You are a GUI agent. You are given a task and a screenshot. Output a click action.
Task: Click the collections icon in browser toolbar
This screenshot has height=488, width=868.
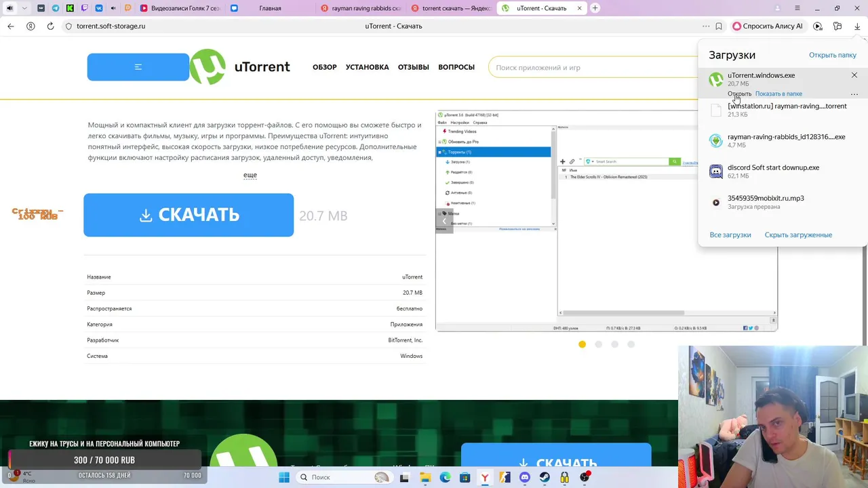click(x=837, y=26)
